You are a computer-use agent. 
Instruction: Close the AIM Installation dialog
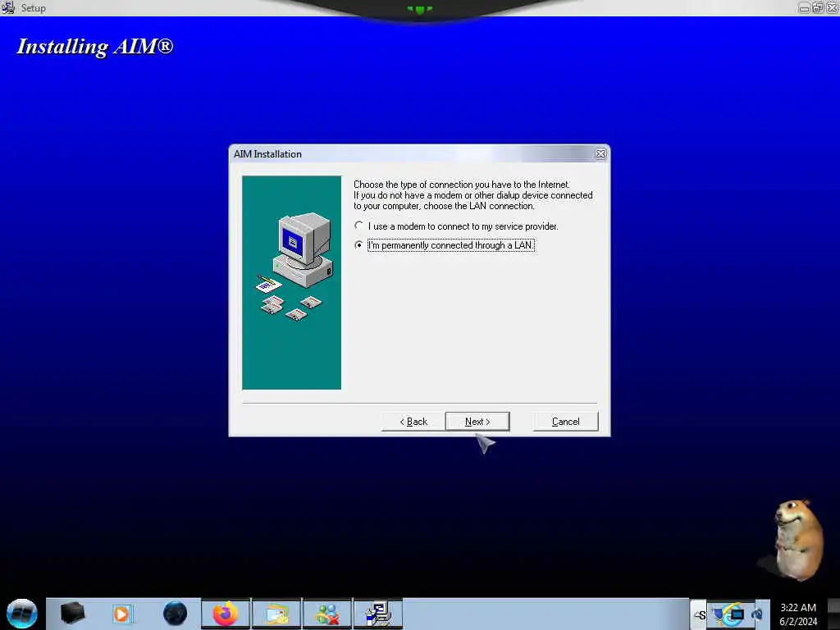[x=600, y=154]
